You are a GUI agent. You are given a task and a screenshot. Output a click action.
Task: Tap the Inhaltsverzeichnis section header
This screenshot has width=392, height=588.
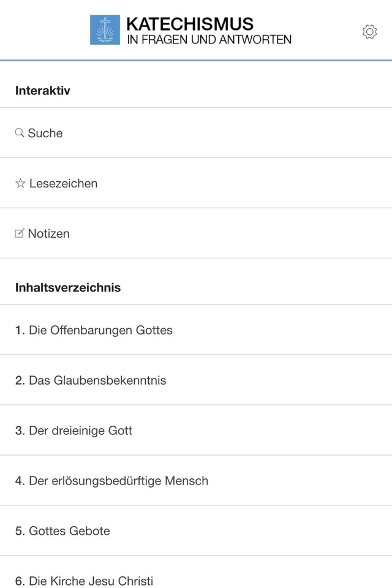68,287
